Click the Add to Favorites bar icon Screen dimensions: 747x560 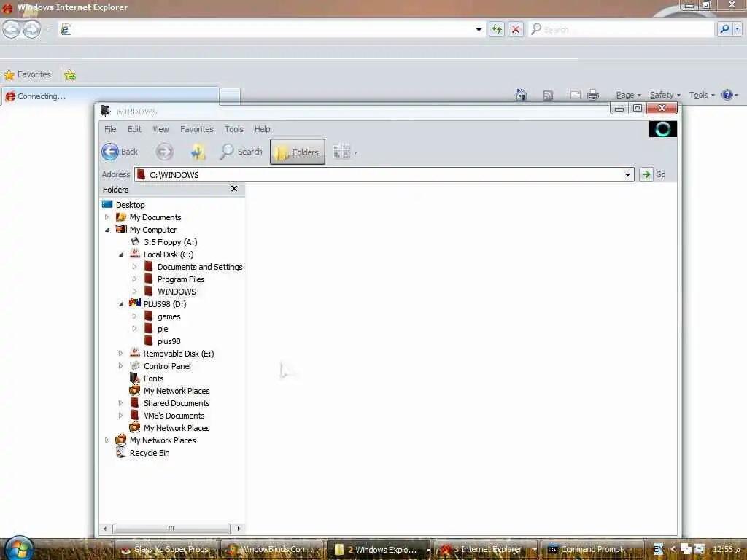click(x=70, y=75)
